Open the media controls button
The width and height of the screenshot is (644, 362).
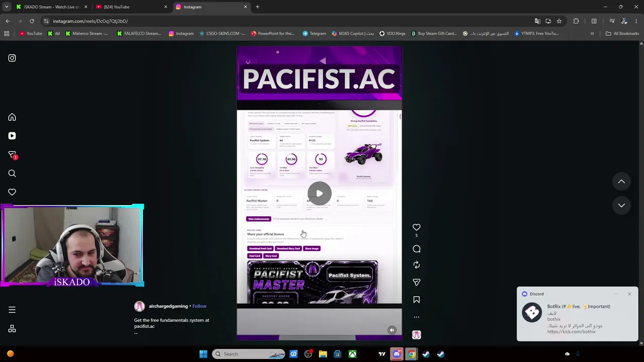tap(612, 21)
